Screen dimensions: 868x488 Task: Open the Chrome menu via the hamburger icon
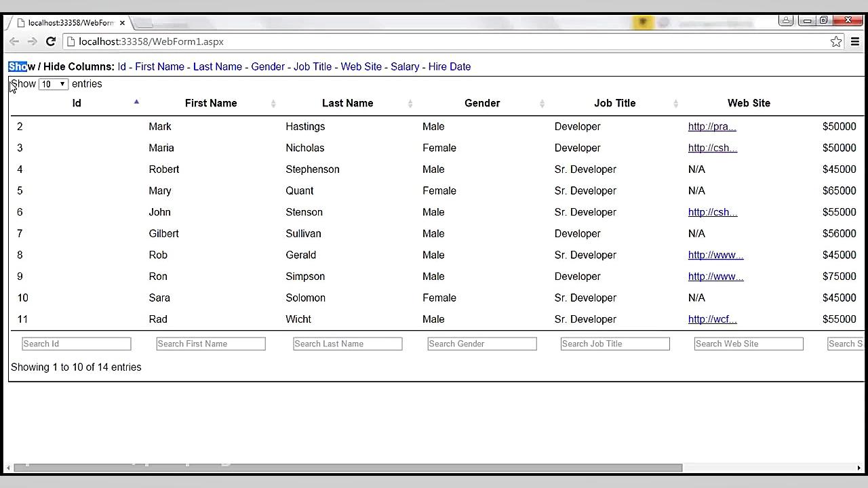tap(856, 41)
